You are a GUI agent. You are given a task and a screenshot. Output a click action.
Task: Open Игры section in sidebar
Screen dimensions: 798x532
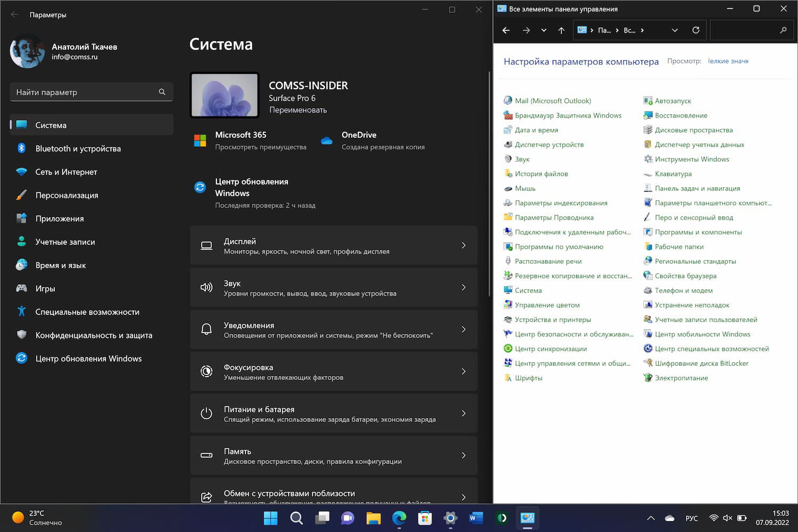[45, 288]
